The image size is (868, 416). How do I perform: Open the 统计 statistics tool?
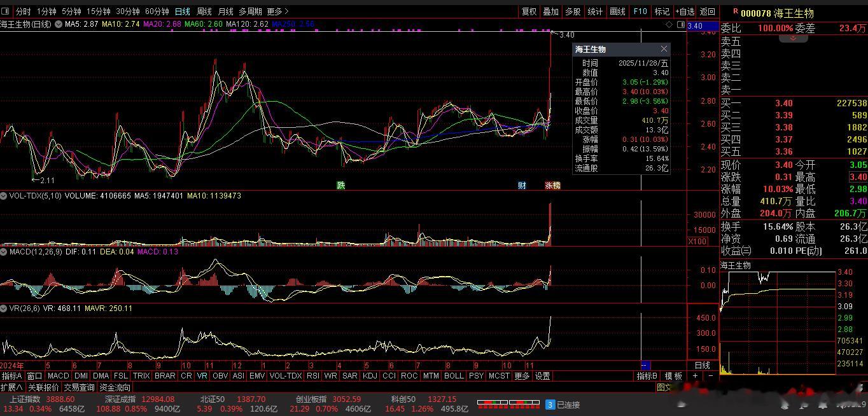point(595,11)
